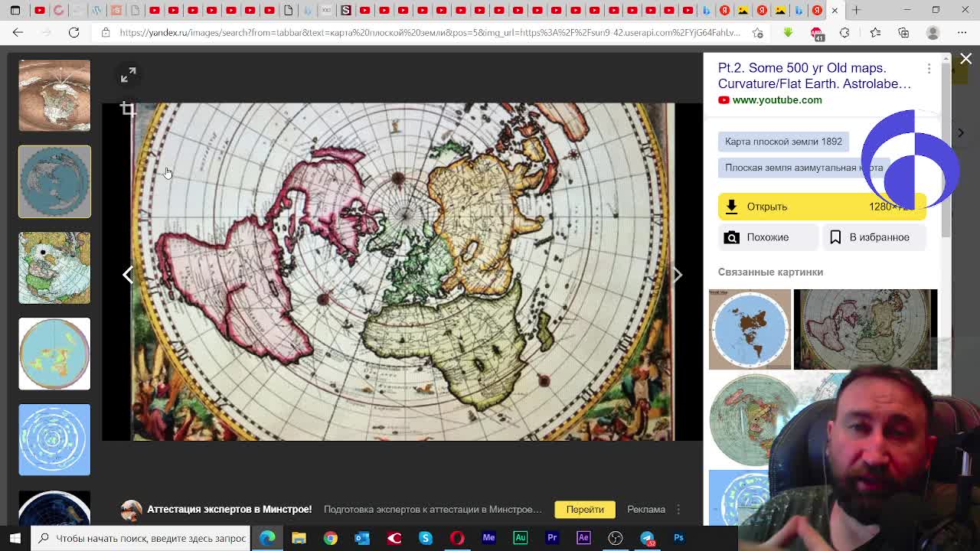This screenshot has height=551, width=980.
Task: Select the light blue azimuthal map thumbnail
Action: (54, 354)
